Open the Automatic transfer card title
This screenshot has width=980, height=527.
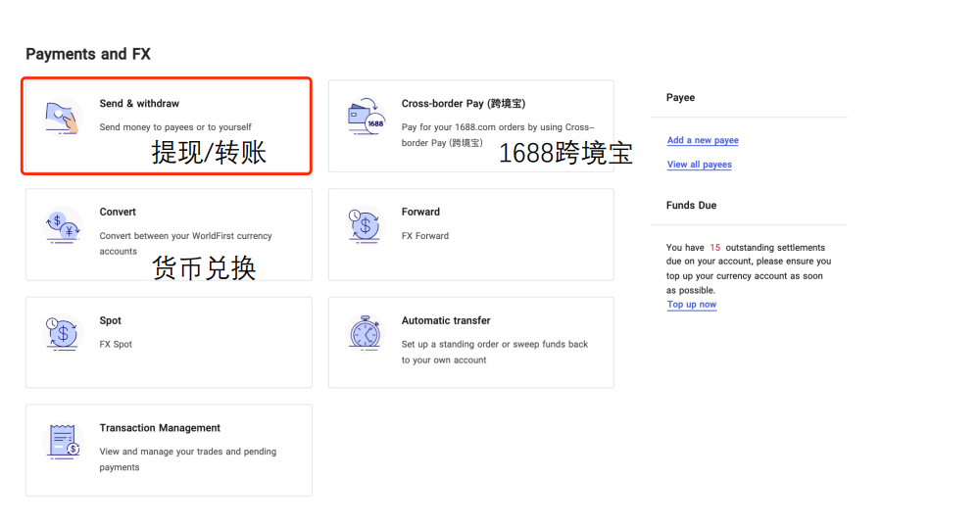coord(446,321)
